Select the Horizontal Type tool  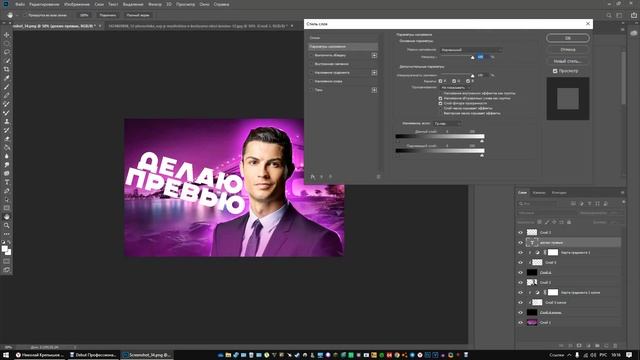coord(7,182)
